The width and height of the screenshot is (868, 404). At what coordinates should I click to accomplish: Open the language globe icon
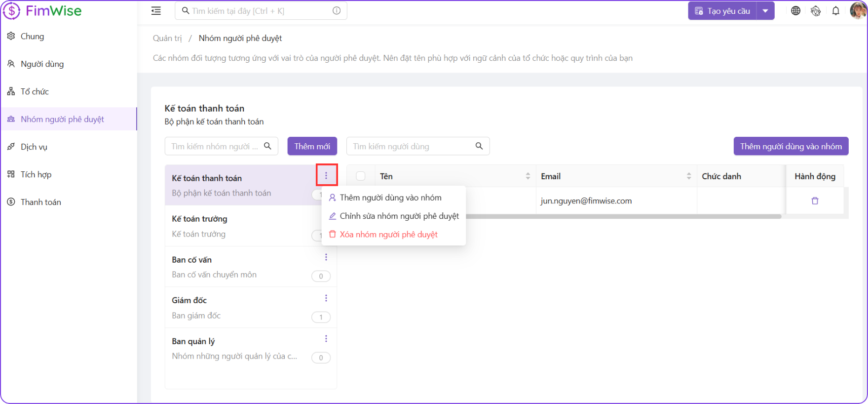(795, 11)
